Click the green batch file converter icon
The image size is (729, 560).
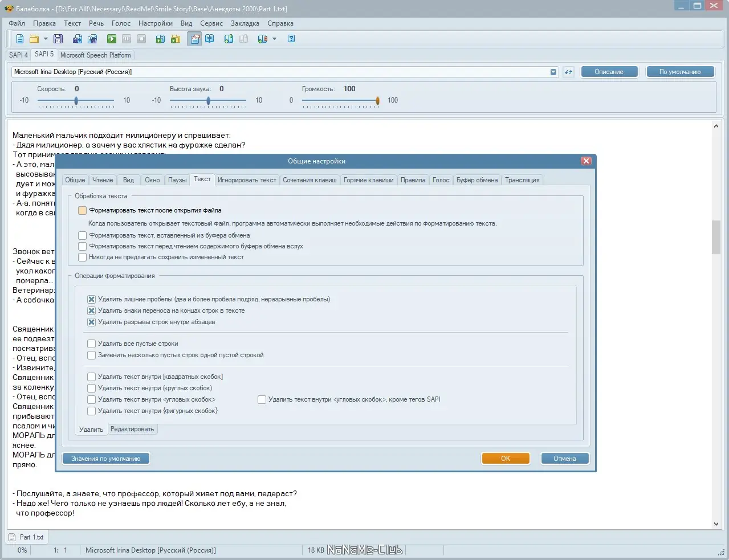tap(176, 39)
